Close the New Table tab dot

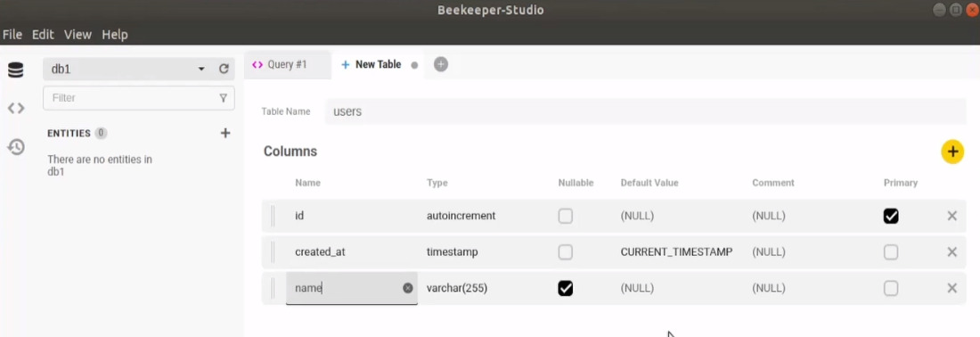tap(414, 65)
